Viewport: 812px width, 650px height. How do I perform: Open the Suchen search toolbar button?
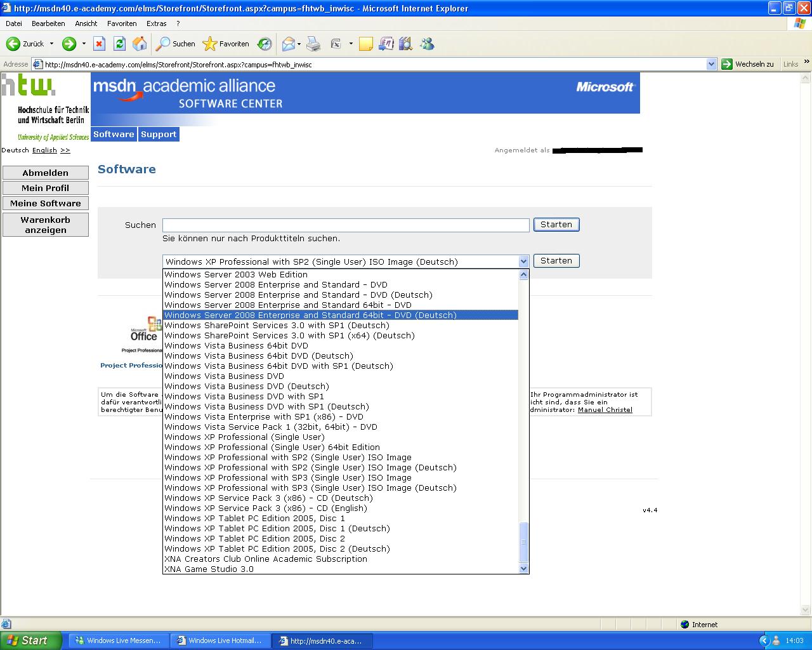pos(176,44)
